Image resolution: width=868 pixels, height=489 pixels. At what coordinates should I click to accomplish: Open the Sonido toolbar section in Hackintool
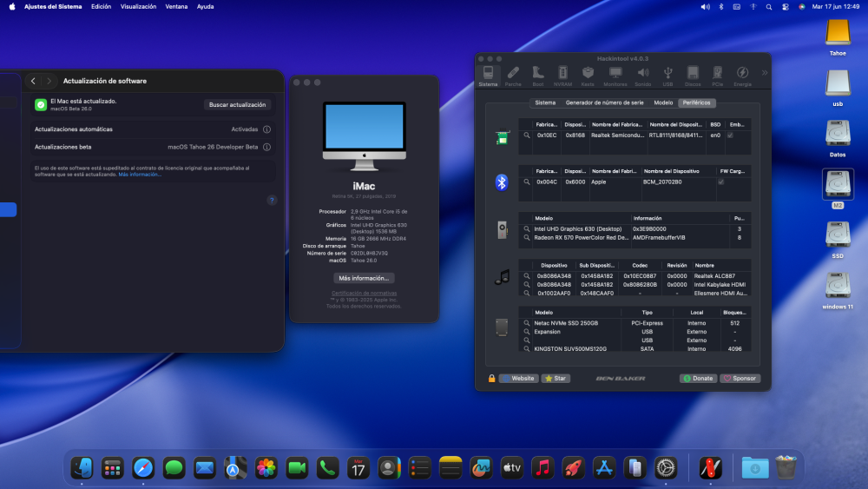(642, 76)
